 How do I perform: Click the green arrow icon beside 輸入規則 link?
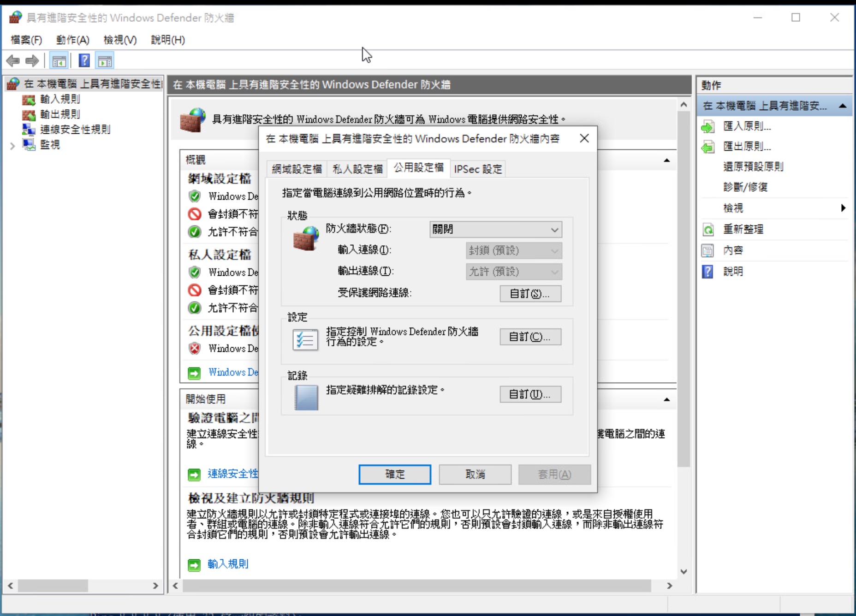point(194,565)
